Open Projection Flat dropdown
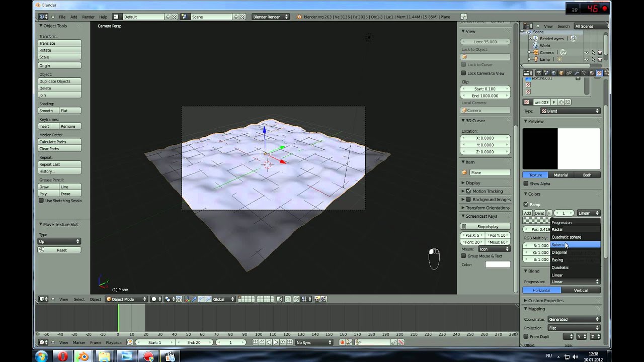The height and width of the screenshot is (362, 644). [x=574, y=328]
